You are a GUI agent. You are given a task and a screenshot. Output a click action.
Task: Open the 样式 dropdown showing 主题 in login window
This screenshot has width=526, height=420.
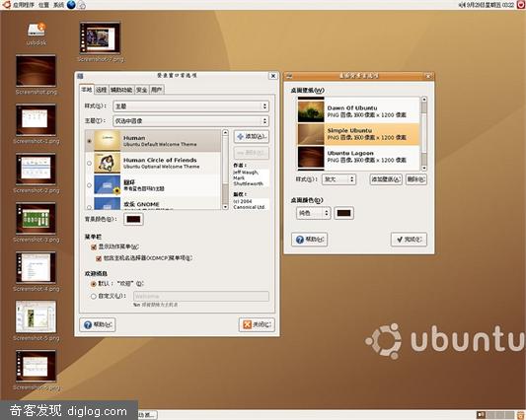(190, 106)
